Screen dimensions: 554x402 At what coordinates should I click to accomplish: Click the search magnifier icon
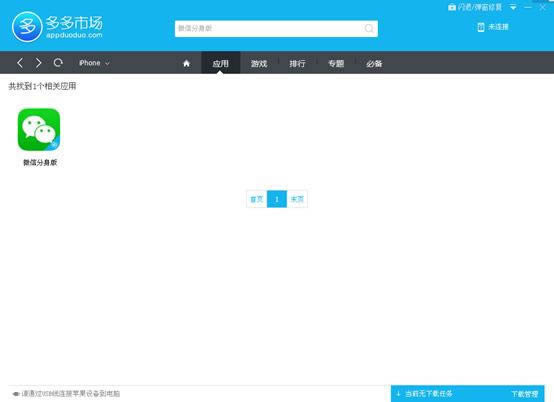tap(369, 28)
